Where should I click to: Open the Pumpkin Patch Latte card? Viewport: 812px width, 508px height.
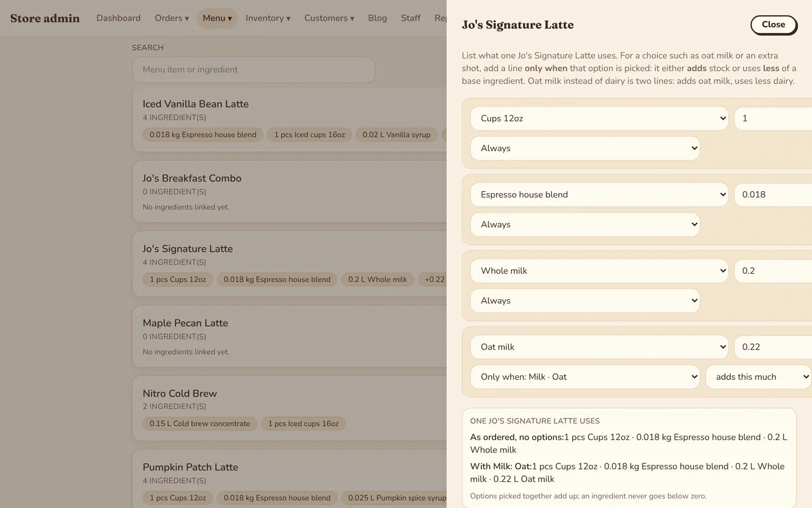[289, 479]
